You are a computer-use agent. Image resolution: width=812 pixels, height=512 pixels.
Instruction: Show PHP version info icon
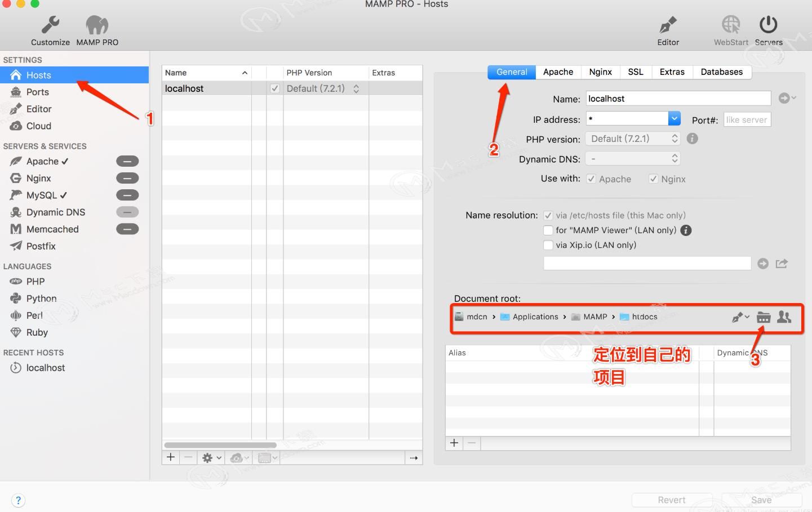click(x=692, y=139)
